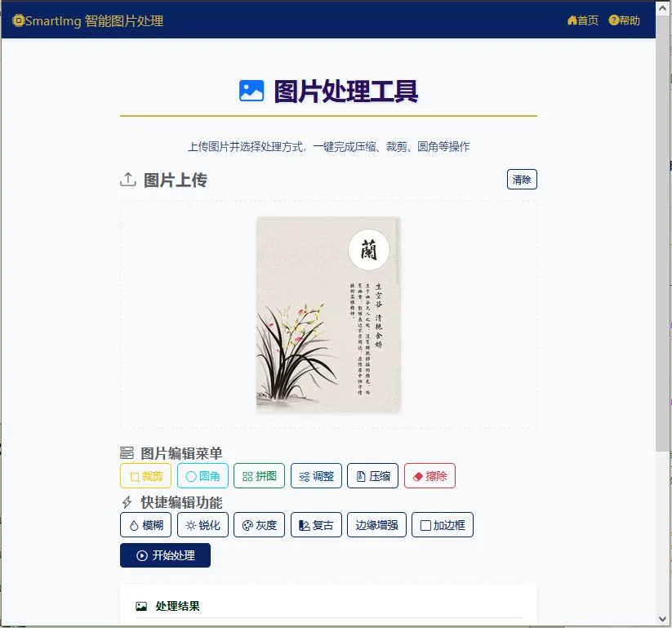Apply the 锐化 sharpen effect

tap(202, 524)
